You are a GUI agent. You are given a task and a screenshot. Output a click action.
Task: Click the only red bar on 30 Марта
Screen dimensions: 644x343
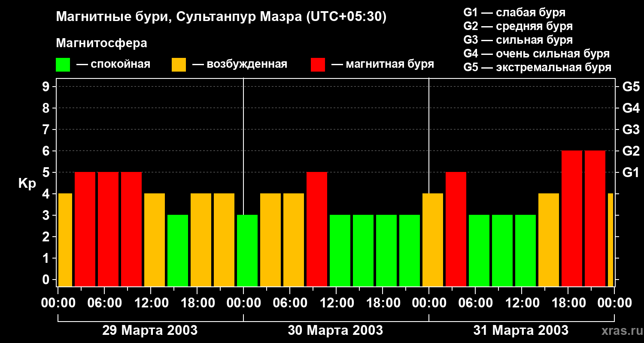point(317,229)
